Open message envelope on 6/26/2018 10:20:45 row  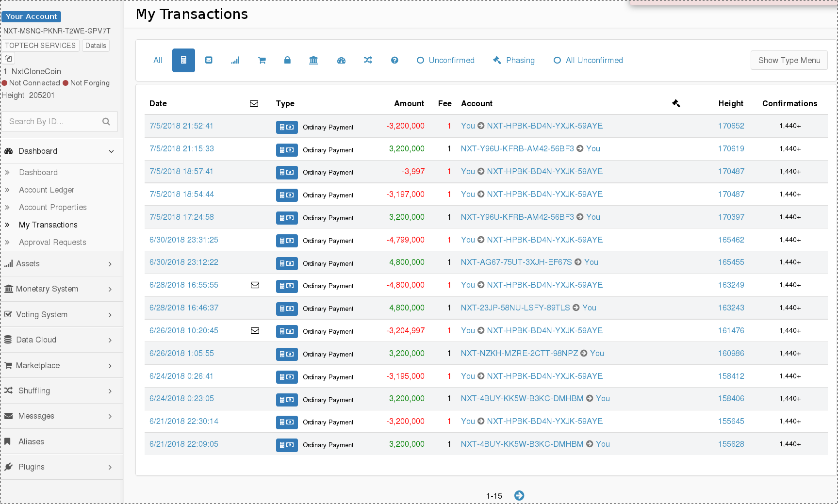pyautogui.click(x=255, y=330)
